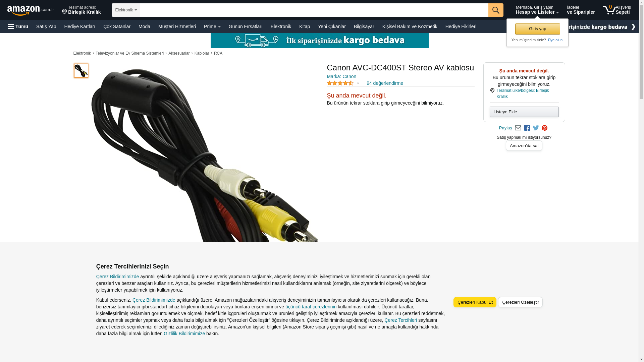Share product on Pinterest icon
This screenshot has width=644, height=362.
click(545, 128)
